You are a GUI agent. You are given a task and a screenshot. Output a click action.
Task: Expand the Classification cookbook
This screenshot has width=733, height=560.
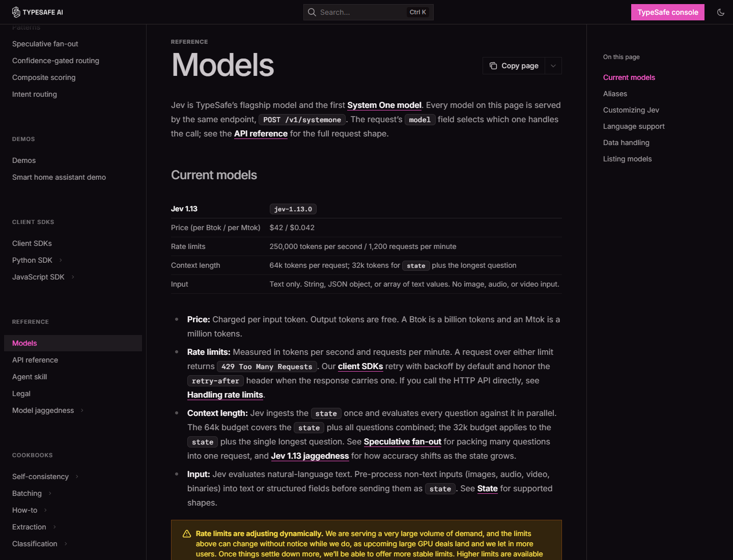coord(66,544)
